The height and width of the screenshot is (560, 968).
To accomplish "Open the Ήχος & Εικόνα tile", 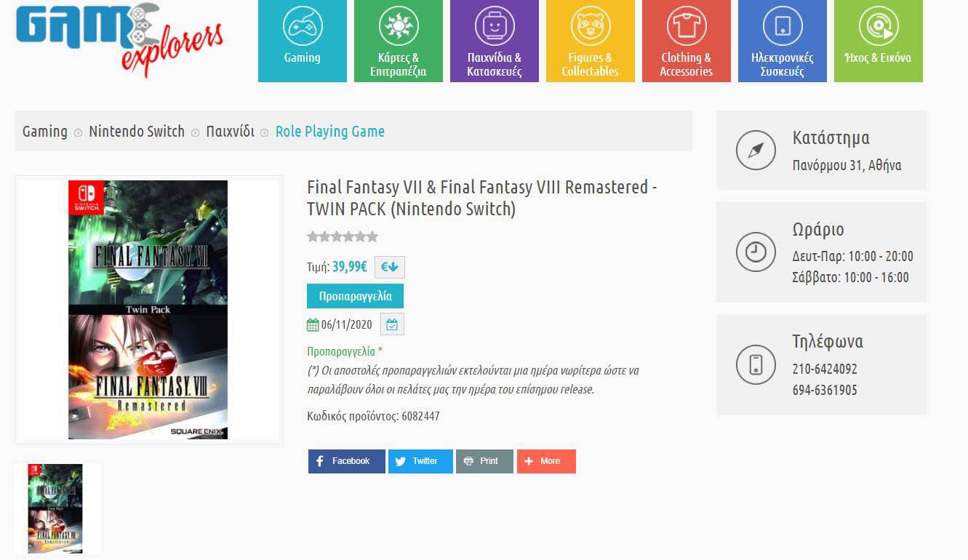I will click(879, 41).
